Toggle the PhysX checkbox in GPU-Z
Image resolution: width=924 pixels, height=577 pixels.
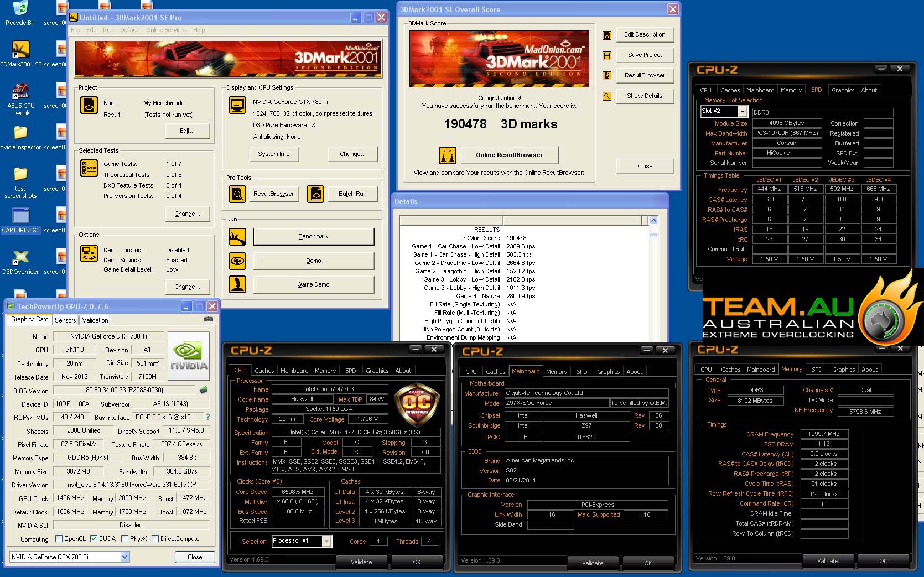[x=124, y=539]
